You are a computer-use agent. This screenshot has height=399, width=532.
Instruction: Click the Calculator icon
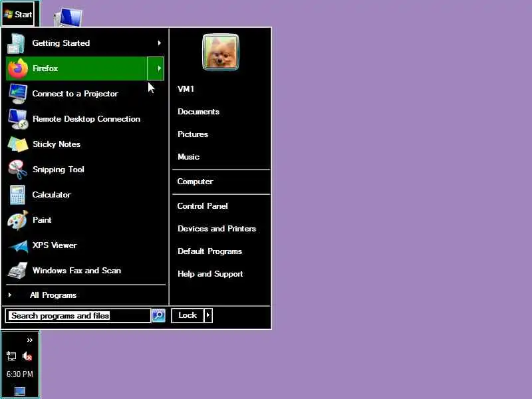tap(17, 195)
